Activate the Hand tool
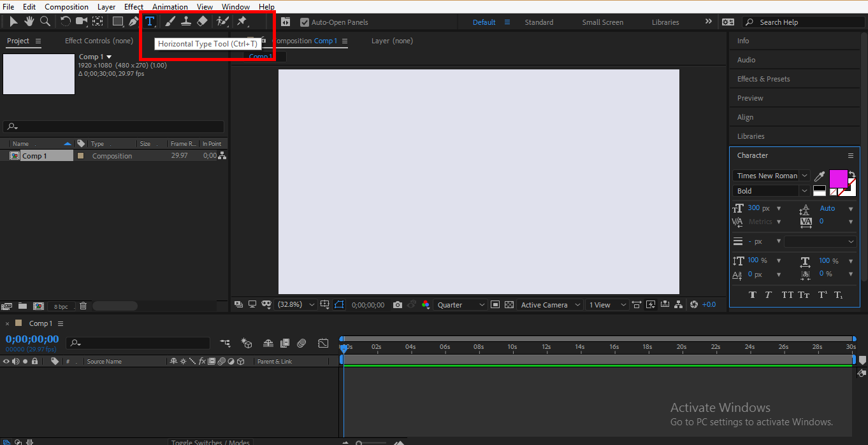868x445 pixels. tap(29, 21)
